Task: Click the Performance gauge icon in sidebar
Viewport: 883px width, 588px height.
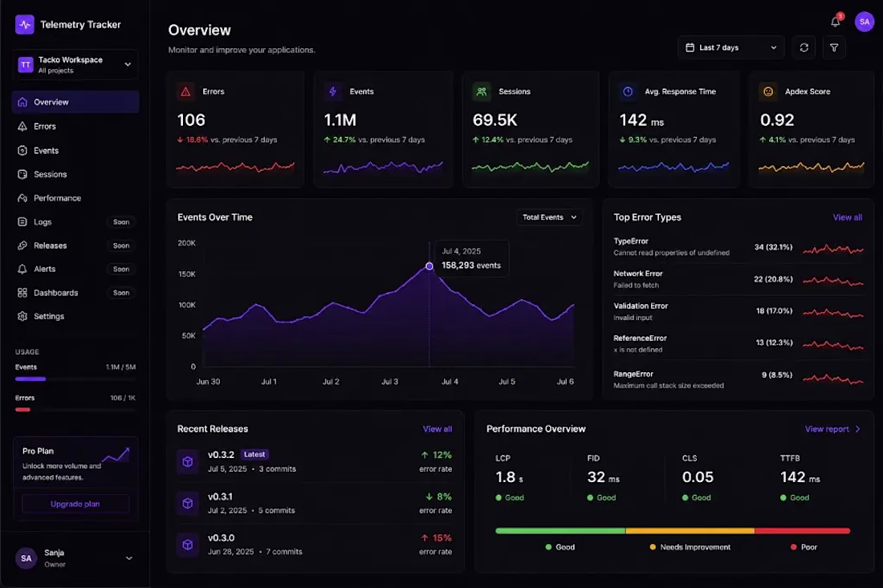Action: click(22, 198)
